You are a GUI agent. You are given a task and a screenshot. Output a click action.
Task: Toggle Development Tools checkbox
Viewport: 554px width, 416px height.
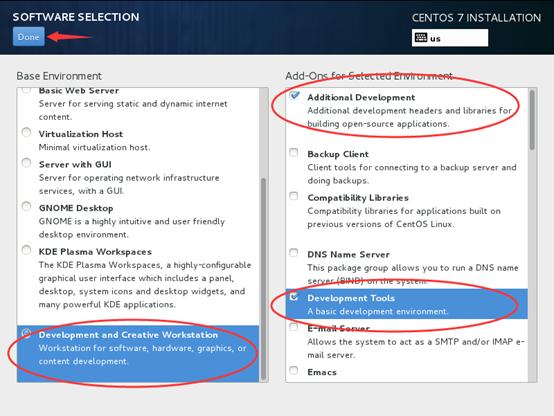coord(294,297)
